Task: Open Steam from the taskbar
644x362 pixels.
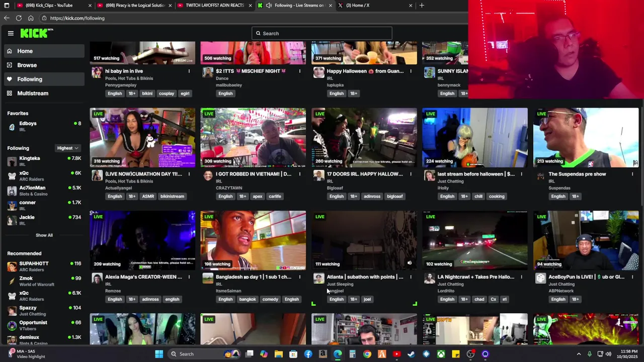Action: pos(412,354)
